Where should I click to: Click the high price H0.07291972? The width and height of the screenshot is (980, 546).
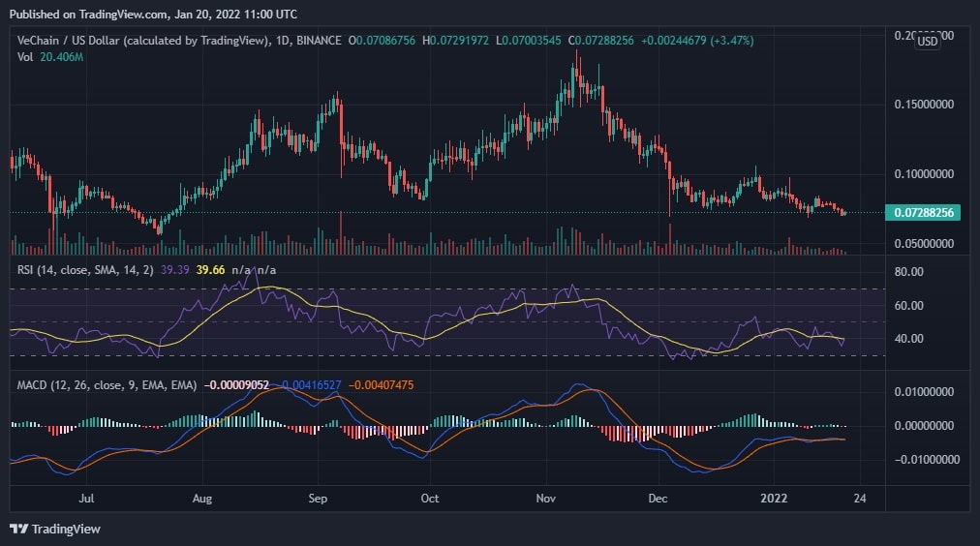click(x=455, y=41)
